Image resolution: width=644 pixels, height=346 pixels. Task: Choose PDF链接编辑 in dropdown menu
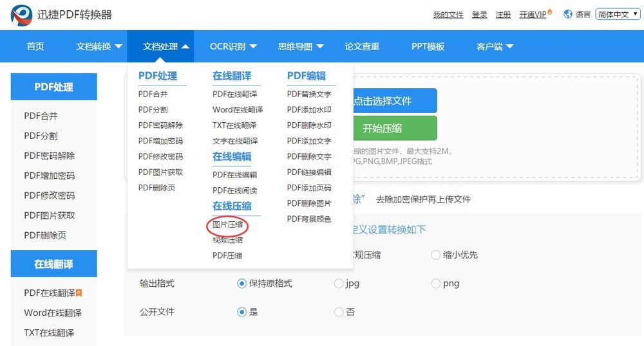coord(309,172)
